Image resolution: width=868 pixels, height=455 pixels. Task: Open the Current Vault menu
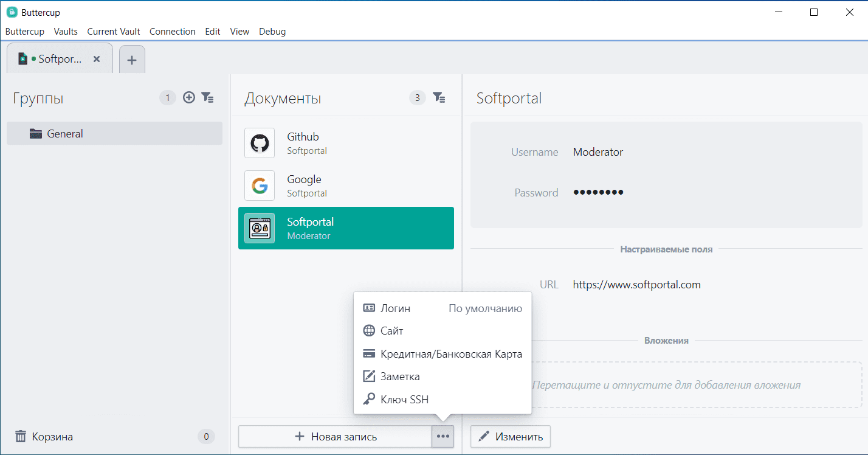pyautogui.click(x=114, y=32)
